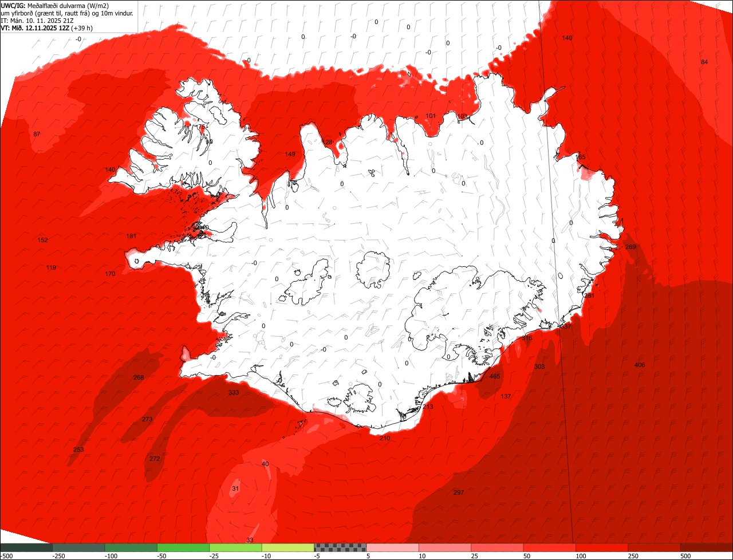Click the map value "269" on the east coast

(x=630, y=247)
